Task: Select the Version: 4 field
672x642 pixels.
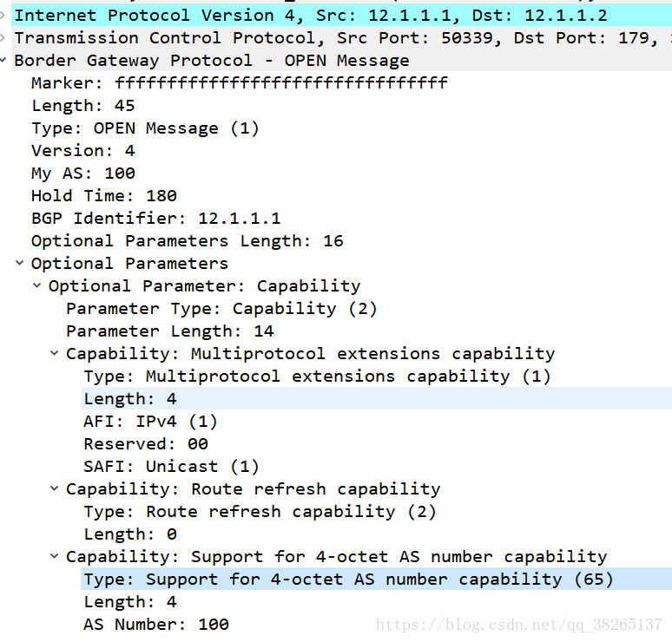Action: pyautogui.click(x=82, y=151)
